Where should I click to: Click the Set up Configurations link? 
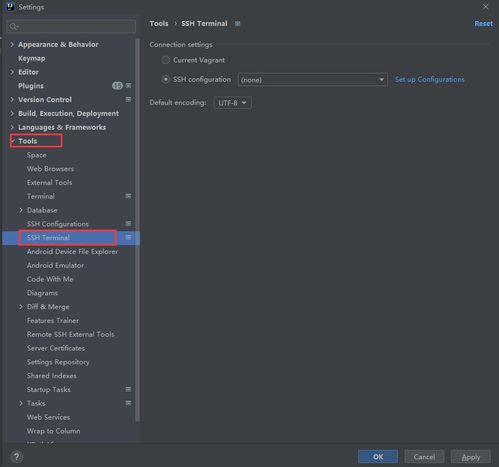429,79
